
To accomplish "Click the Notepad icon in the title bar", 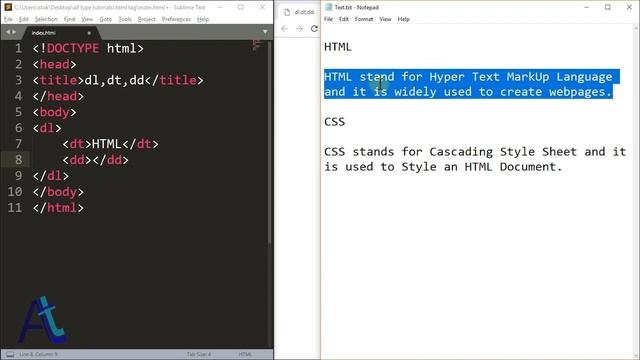I will point(329,7).
